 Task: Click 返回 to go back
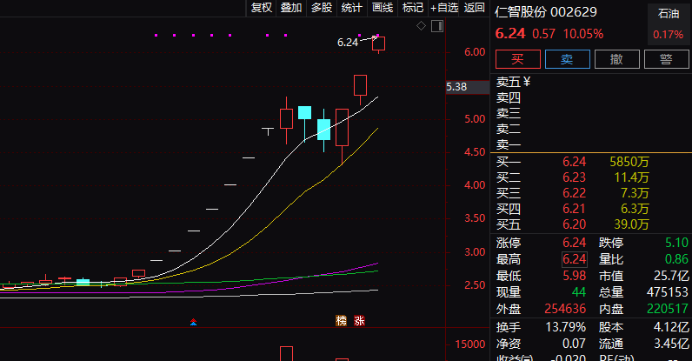click(x=474, y=8)
